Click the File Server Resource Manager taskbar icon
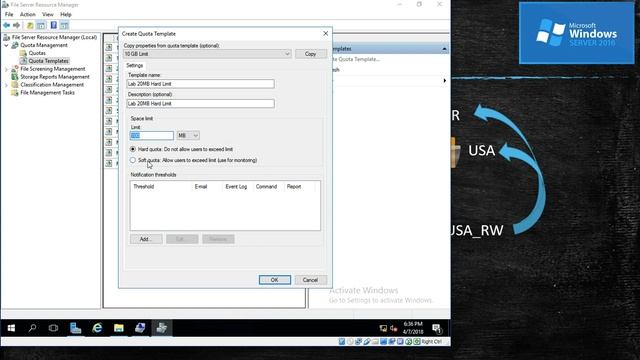640x360 pixels. [162, 328]
